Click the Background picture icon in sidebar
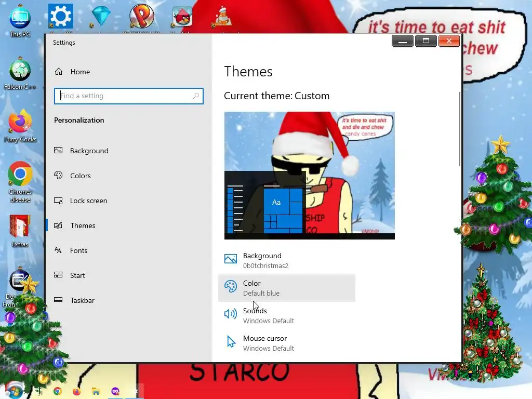Image resolution: width=532 pixels, height=399 pixels. [58, 150]
